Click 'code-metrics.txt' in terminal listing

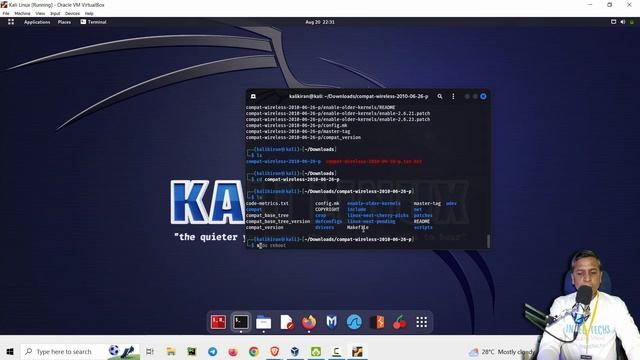[x=267, y=203]
